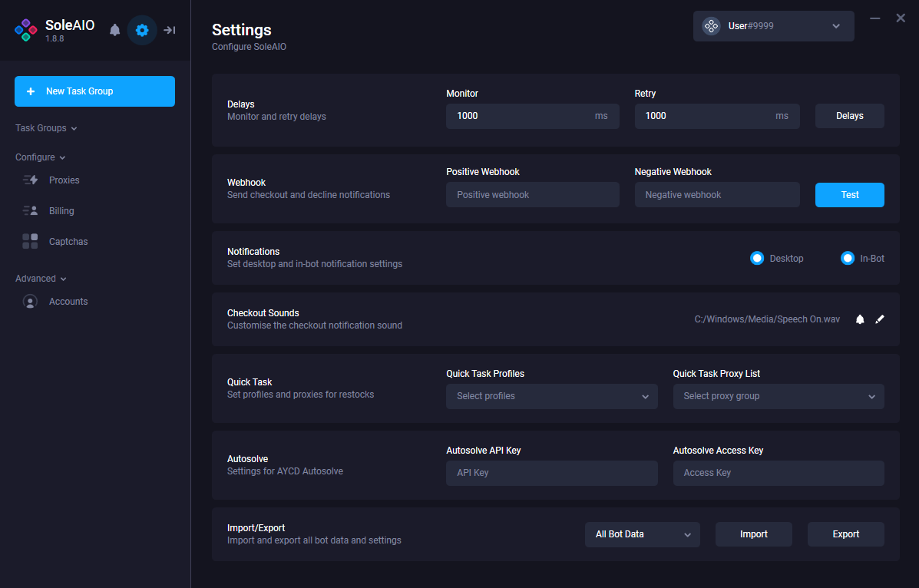Focus the Autosolve Access Key field
Image resolution: width=919 pixels, height=588 pixels.
tap(779, 473)
